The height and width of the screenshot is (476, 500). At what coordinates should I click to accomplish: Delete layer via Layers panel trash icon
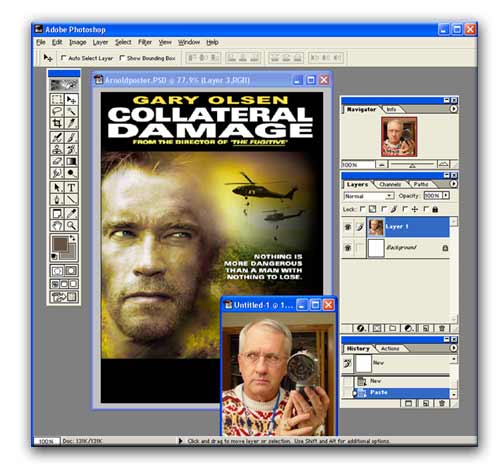[x=441, y=328]
